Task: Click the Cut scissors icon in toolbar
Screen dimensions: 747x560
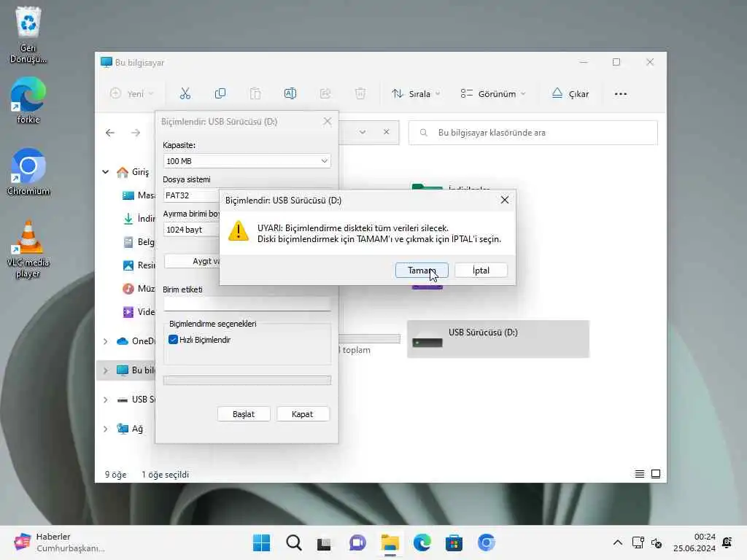Action: pos(185,94)
